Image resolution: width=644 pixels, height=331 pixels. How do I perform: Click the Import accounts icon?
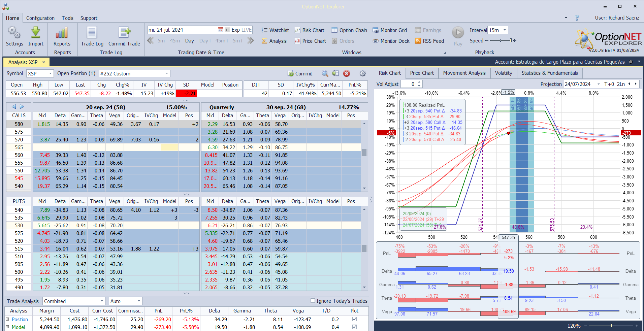(x=36, y=33)
